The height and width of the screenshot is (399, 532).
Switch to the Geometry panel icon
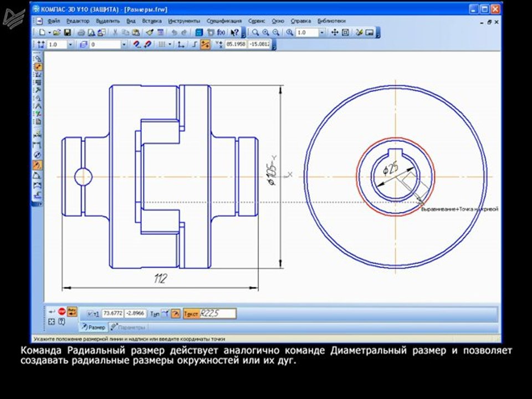click(38, 59)
